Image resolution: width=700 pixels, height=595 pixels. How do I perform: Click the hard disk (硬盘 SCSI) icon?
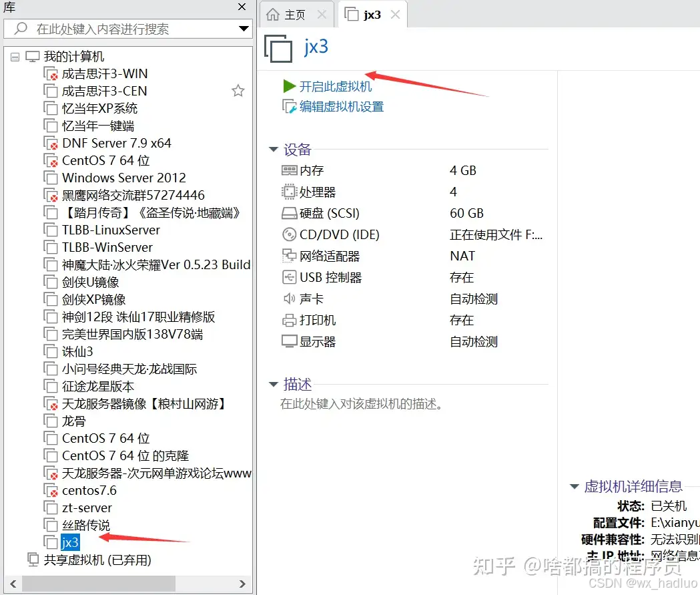point(290,214)
